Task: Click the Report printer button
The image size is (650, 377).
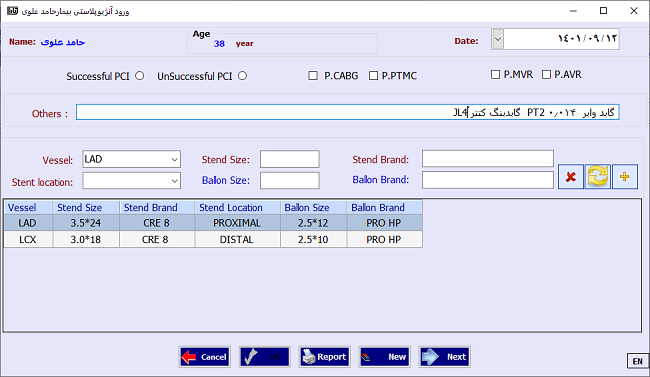Action: (x=325, y=357)
